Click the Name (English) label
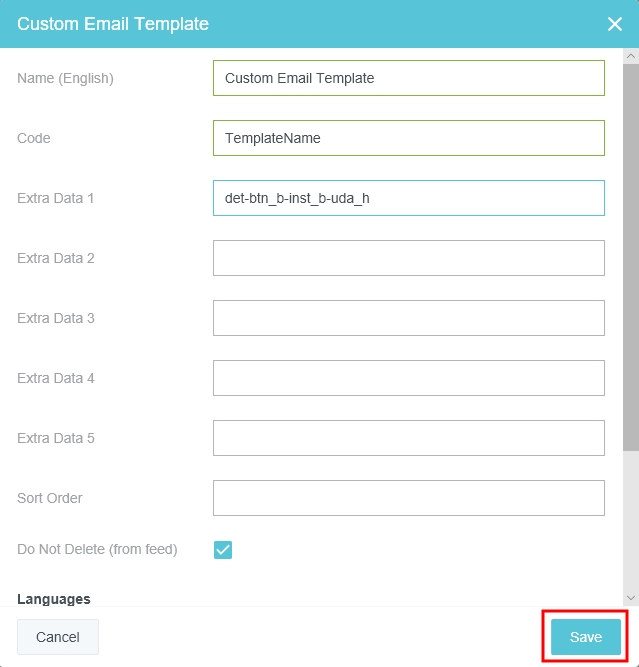This screenshot has width=639, height=667. tap(65, 78)
